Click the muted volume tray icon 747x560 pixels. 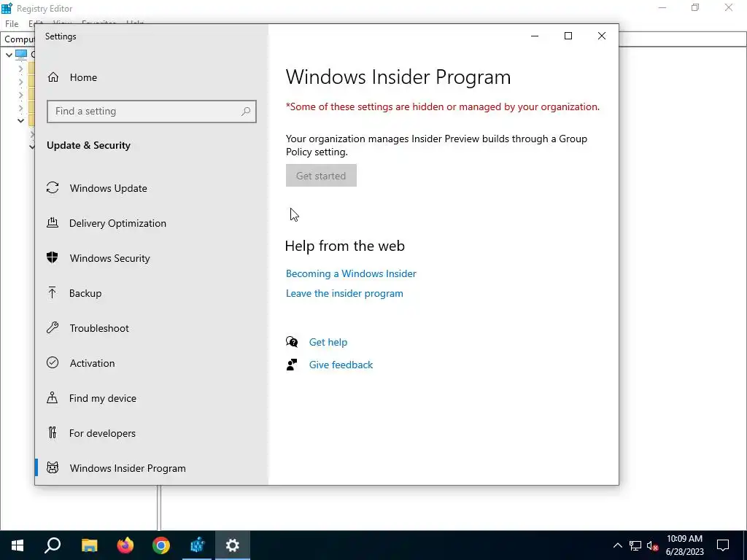[652, 545]
